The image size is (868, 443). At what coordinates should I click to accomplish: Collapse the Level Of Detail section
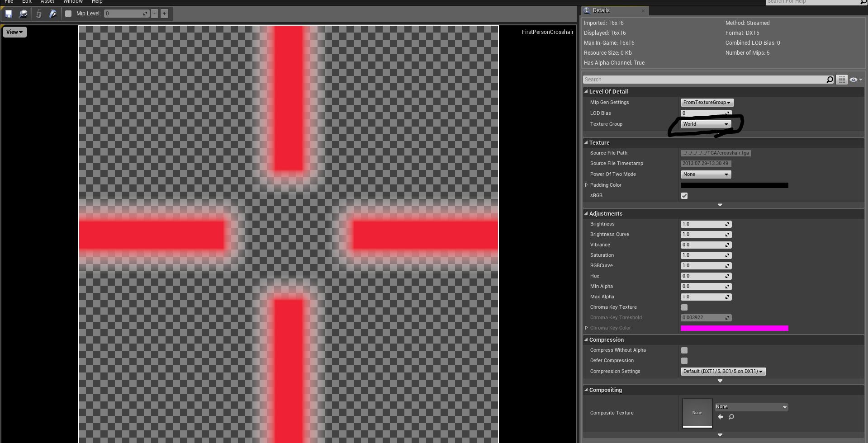tap(586, 91)
